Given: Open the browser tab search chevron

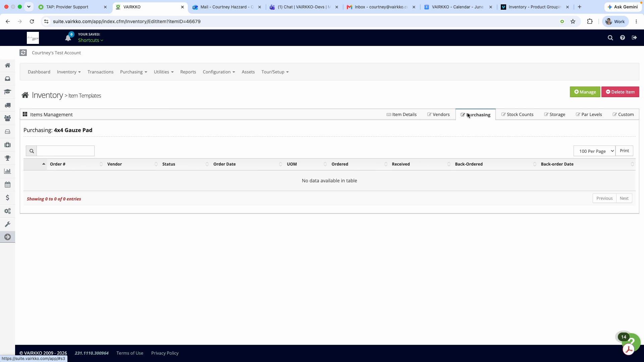Looking at the screenshot, I should 29,7.
